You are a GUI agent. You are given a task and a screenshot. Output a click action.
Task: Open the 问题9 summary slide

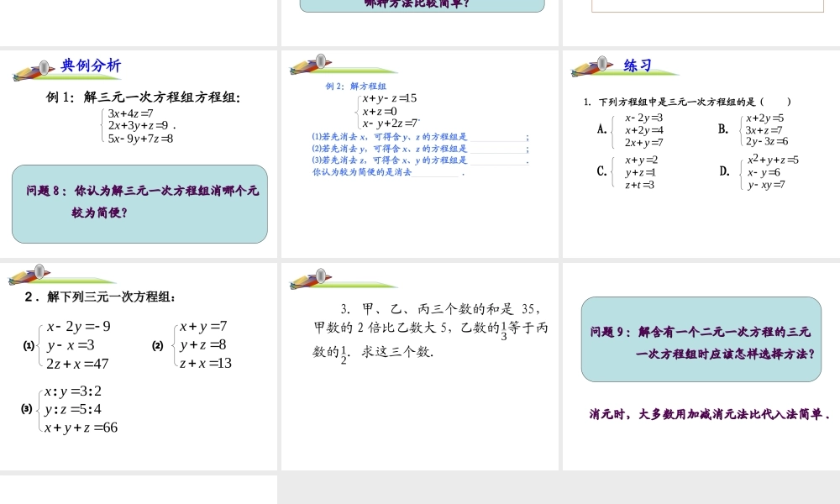[701, 366]
